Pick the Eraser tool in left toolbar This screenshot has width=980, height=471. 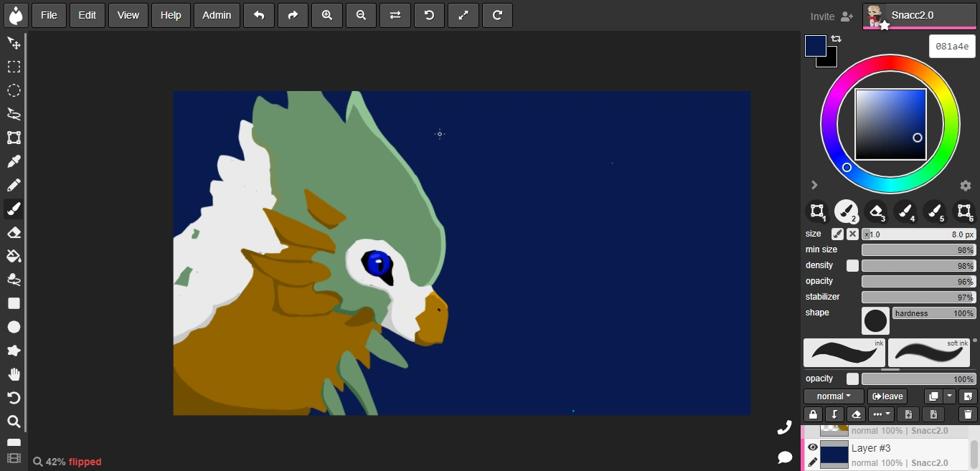pyautogui.click(x=14, y=232)
